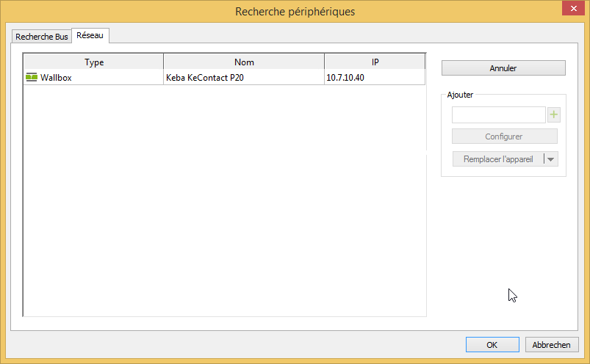Click the 10.7.10.40 IP address cell

click(347, 77)
